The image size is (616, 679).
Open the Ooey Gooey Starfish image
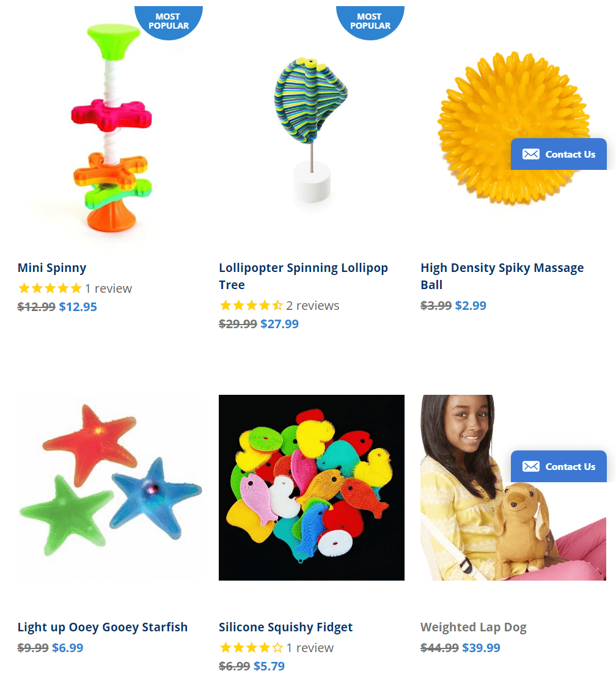[110, 488]
